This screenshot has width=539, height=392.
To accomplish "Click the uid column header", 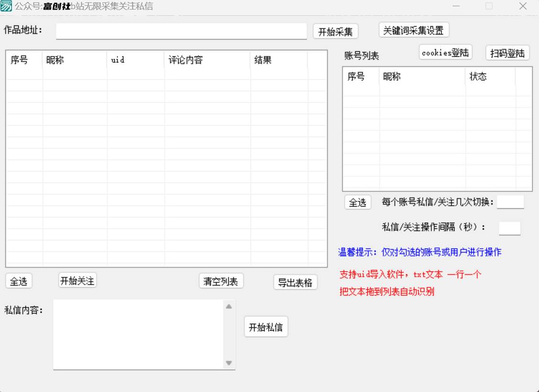I will pos(118,60).
